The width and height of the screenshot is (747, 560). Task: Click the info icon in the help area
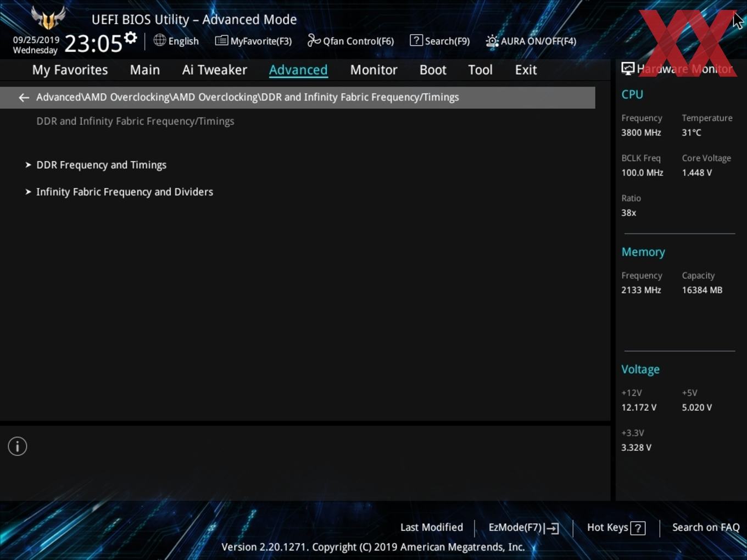click(18, 446)
